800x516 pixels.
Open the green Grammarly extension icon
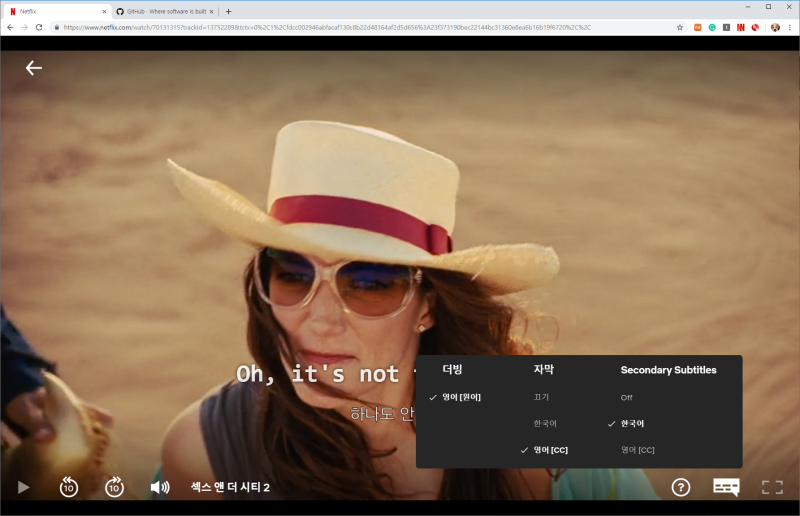(712, 28)
